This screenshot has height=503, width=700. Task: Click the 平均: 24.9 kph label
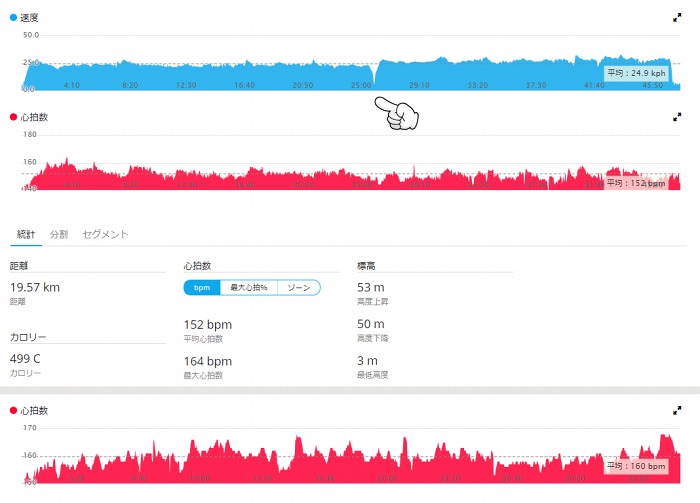[636, 73]
